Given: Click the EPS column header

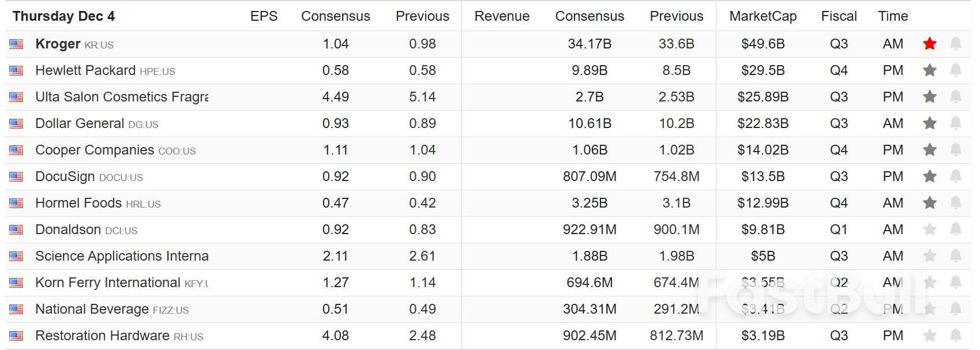Looking at the screenshot, I should click(264, 16).
